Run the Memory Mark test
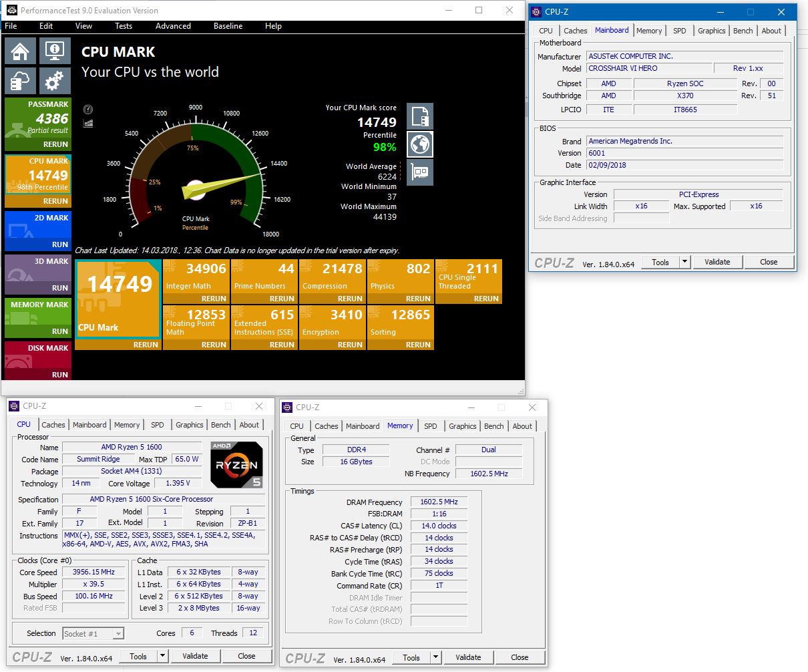The height and width of the screenshot is (672, 808). (60, 331)
